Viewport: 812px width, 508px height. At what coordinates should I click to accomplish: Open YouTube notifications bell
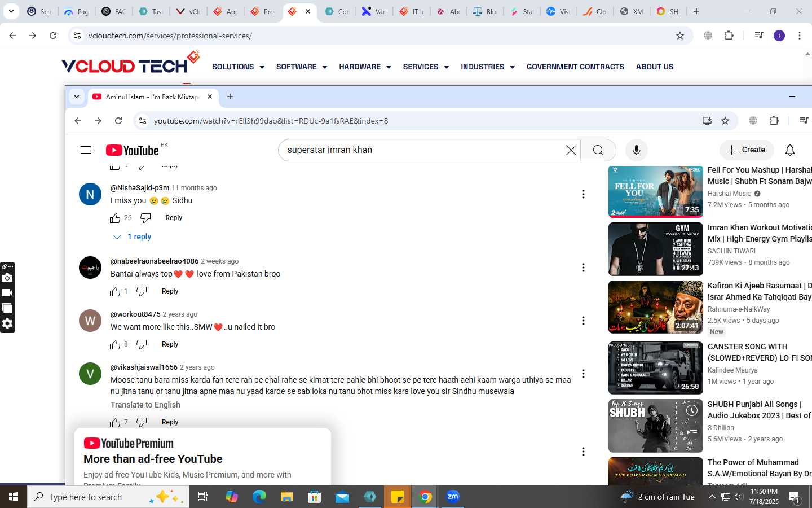[790, 150]
